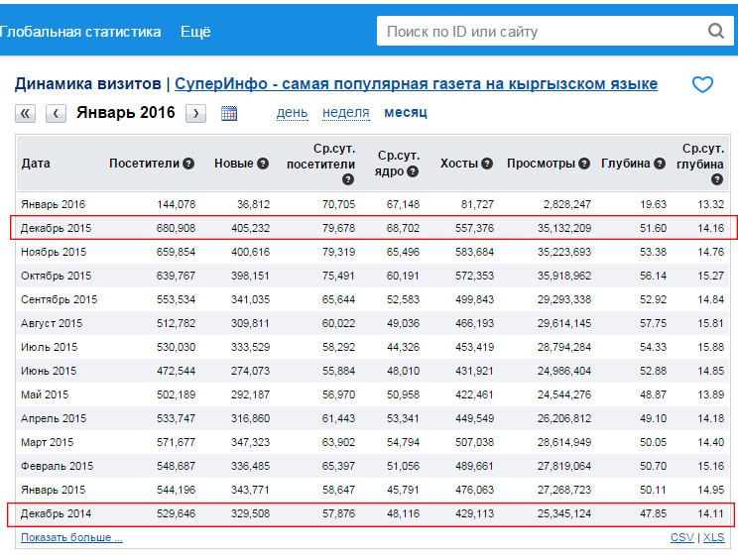Show help for Посетители column
Image resolution: width=738 pixels, height=560 pixels.
(188, 164)
